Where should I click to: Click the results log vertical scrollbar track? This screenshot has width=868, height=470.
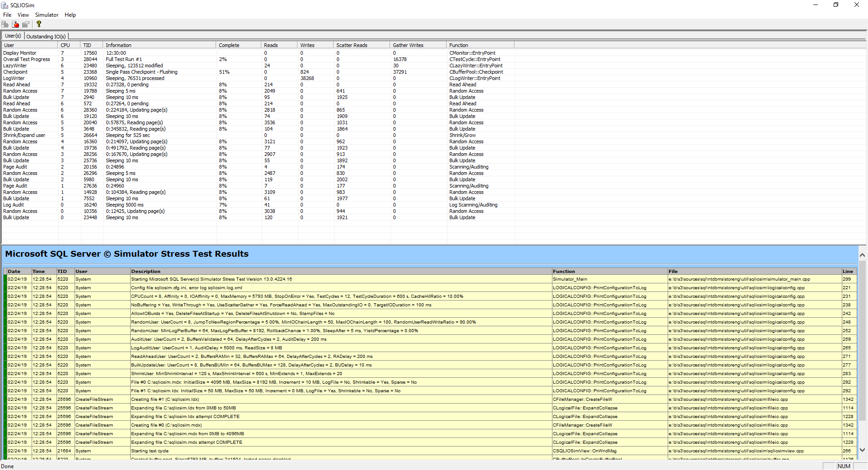click(862, 352)
